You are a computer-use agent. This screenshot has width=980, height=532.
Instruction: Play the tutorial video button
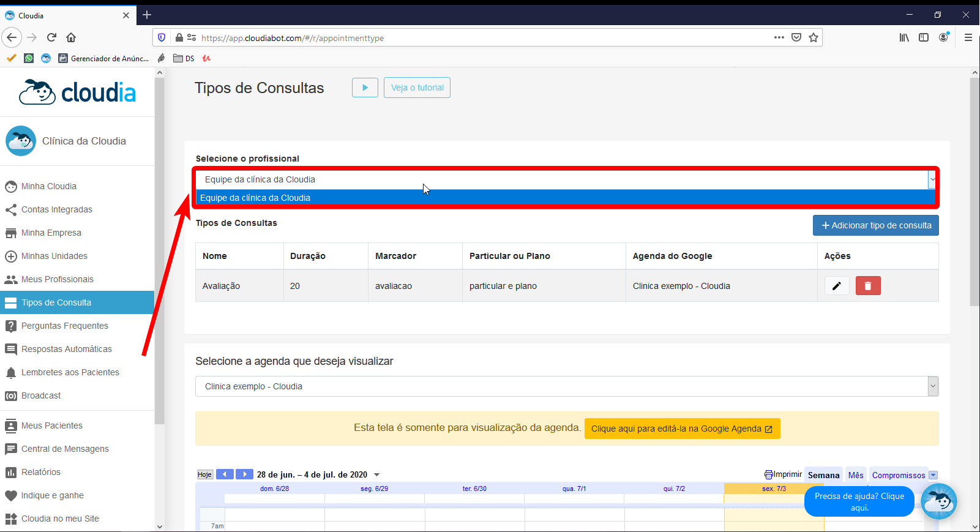(365, 88)
